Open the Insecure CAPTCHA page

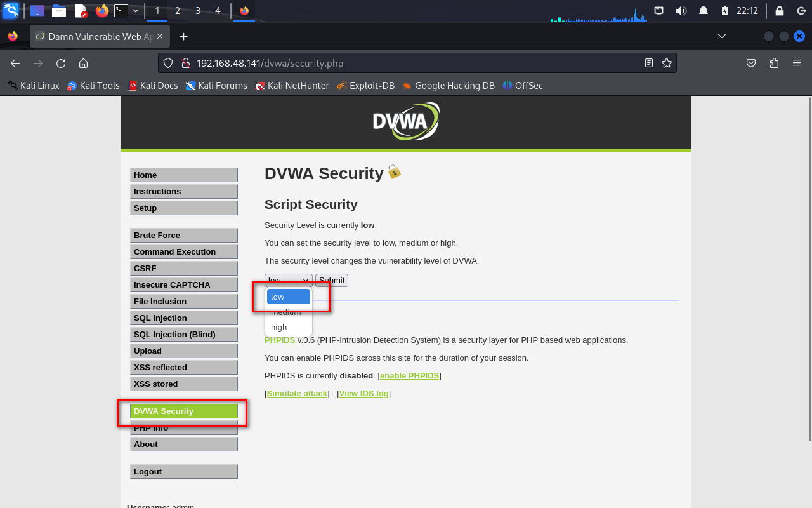[x=184, y=284]
